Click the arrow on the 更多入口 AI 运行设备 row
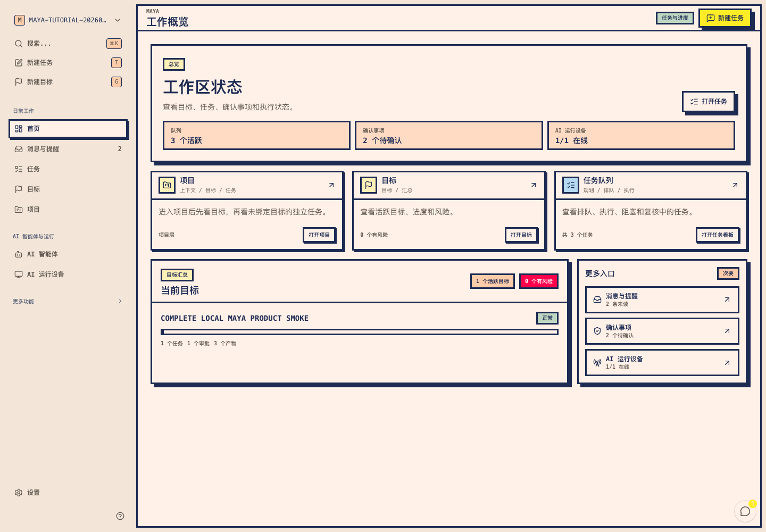Viewport: 766px width, 532px height. [727, 363]
